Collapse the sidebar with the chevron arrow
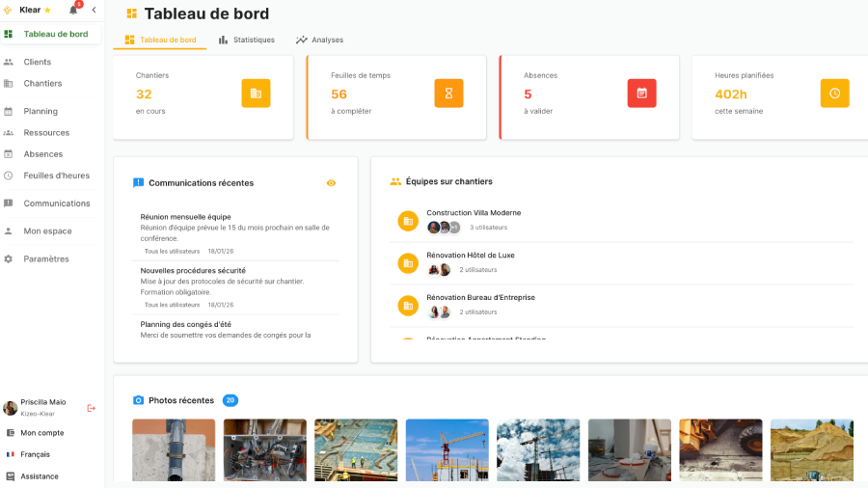The height and width of the screenshot is (488, 868). tap(94, 10)
